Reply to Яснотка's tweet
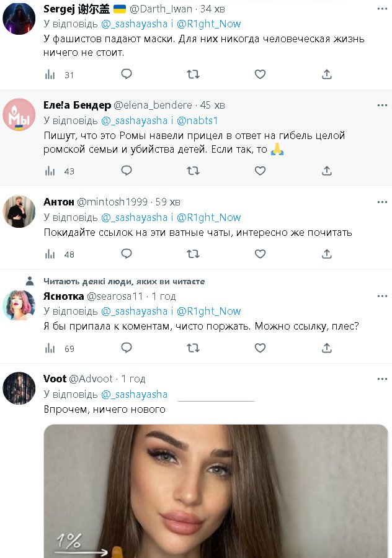Screen dimensions: 392x558 127,348
